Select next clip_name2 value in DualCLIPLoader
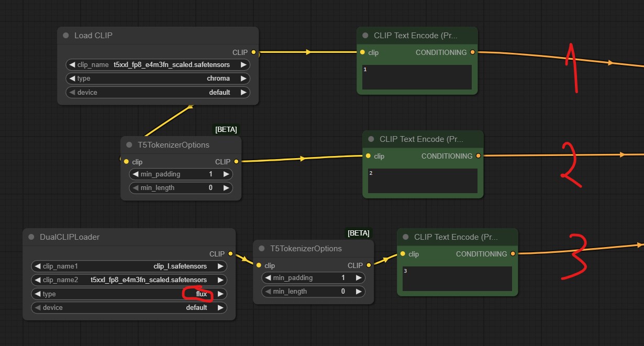Image resolution: width=644 pixels, height=346 pixels. click(x=220, y=280)
